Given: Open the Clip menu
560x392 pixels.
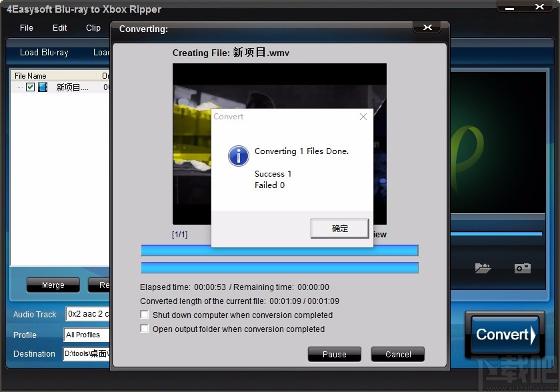Looking at the screenshot, I should pyautogui.click(x=92, y=28).
